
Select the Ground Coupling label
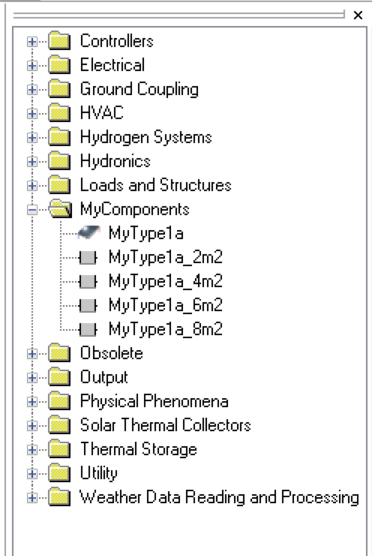pos(139,89)
